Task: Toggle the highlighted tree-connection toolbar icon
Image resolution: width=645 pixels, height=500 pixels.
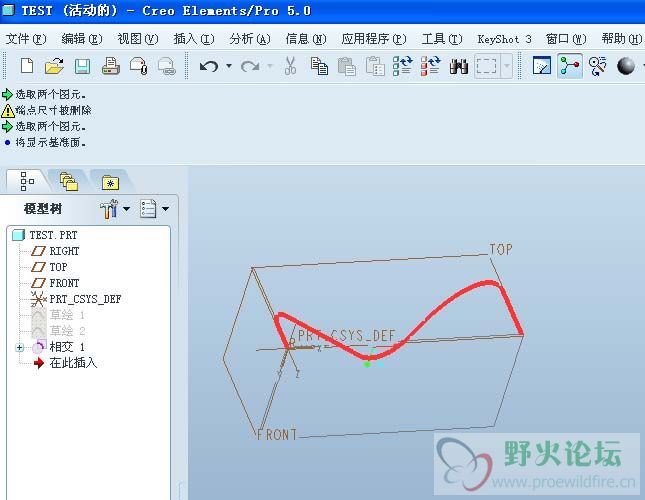Action: click(570, 66)
